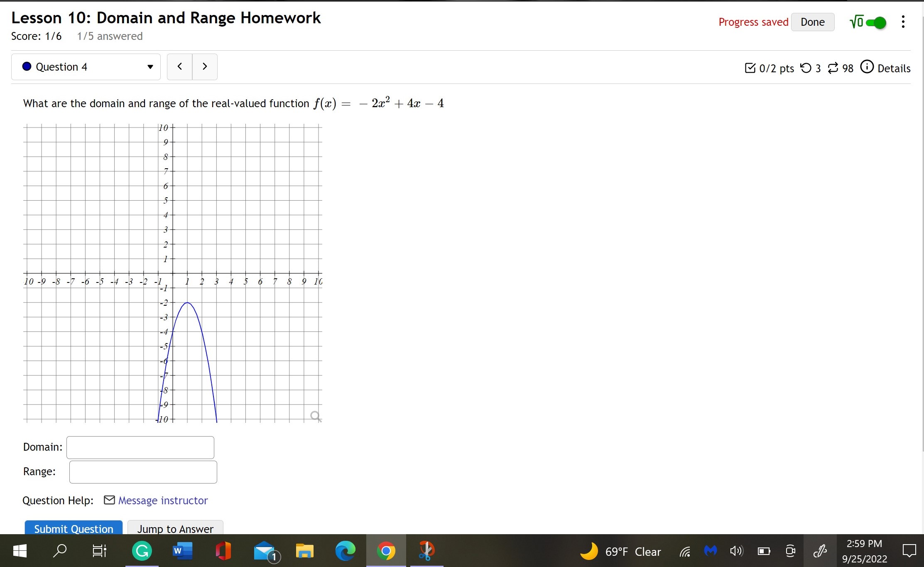Screen dimensions: 924x567
Task: Open Grammarly from the taskbar
Action: pyautogui.click(x=142, y=551)
